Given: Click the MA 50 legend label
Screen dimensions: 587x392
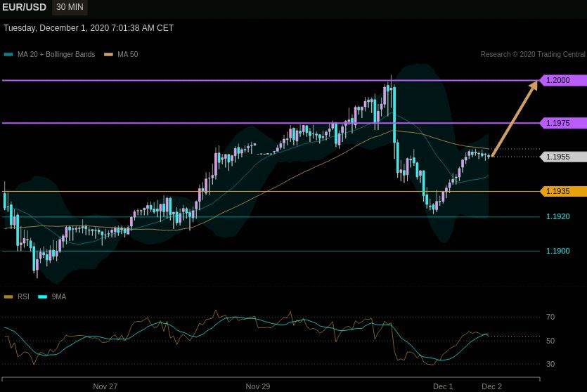Looking at the screenshot, I should point(128,54).
